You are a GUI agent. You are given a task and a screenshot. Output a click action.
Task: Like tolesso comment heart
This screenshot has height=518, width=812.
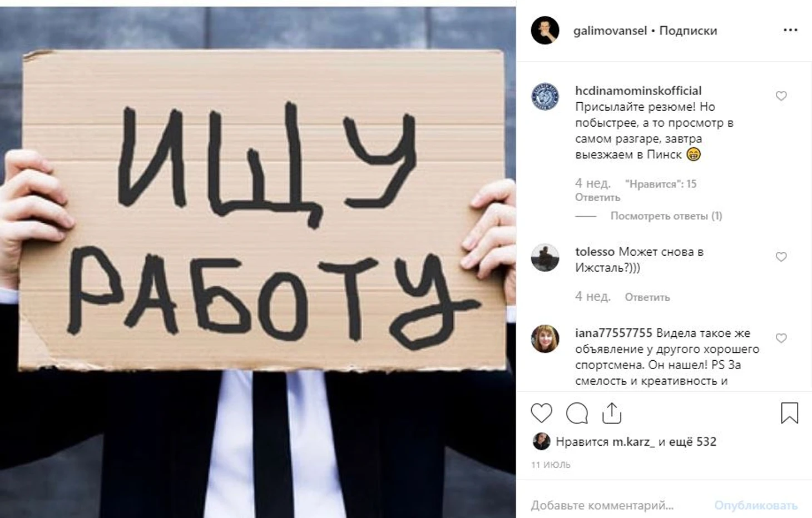[781, 257]
